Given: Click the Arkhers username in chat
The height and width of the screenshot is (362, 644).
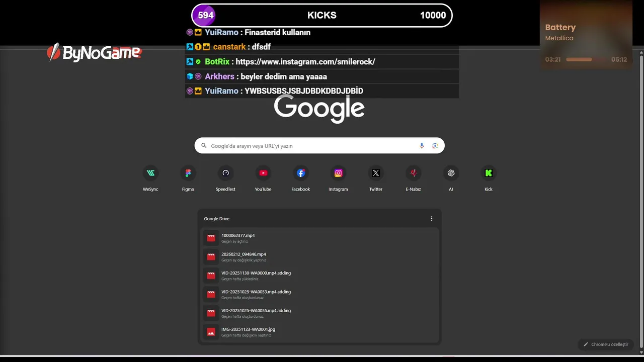Looking at the screenshot, I should click(x=219, y=76).
